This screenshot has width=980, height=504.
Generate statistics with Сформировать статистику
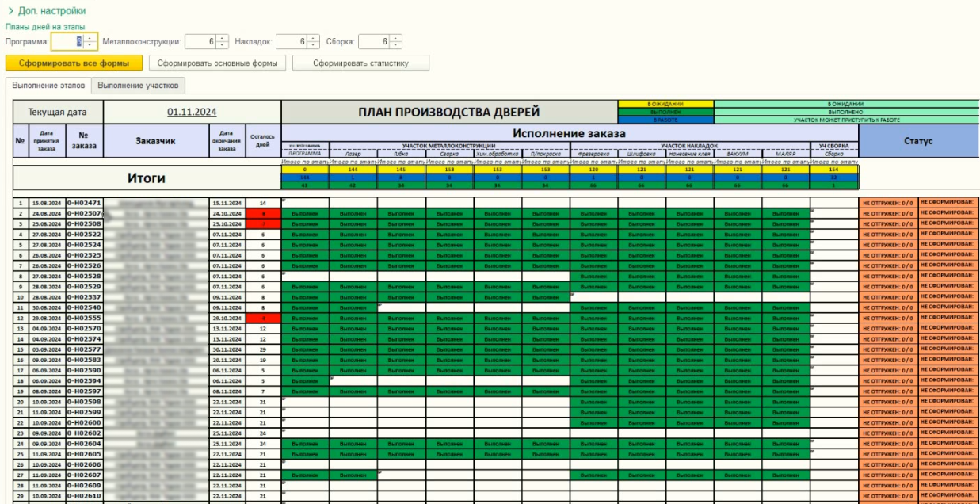(360, 63)
